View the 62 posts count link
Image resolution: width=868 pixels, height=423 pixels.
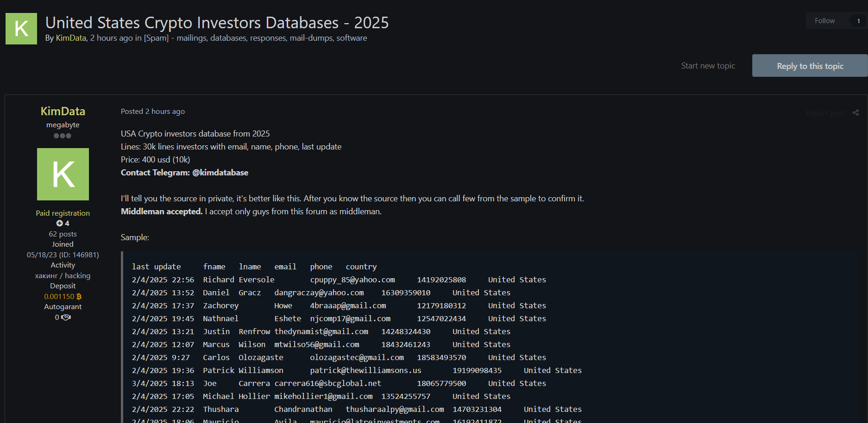coord(63,234)
